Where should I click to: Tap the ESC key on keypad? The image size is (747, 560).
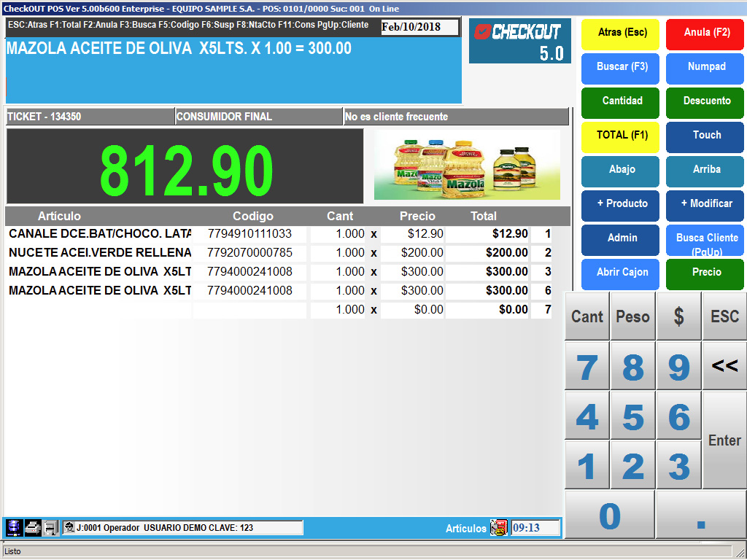coord(724,316)
